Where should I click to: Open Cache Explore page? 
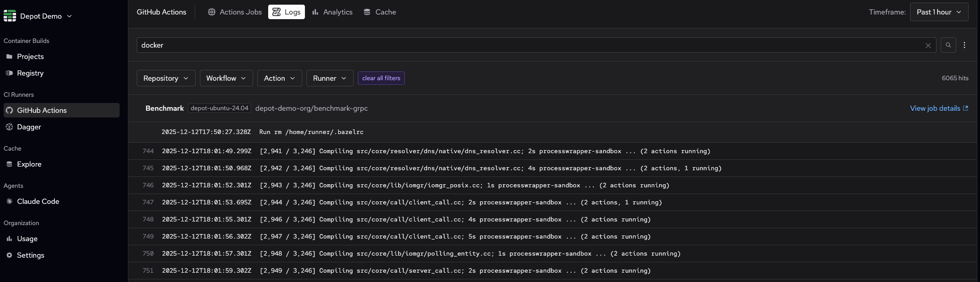pyautogui.click(x=29, y=164)
